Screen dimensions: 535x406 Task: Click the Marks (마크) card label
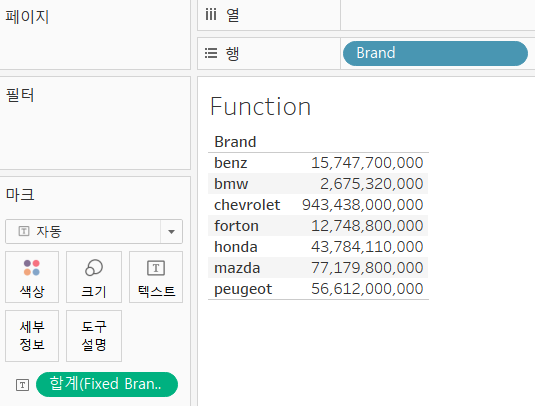coord(20,195)
